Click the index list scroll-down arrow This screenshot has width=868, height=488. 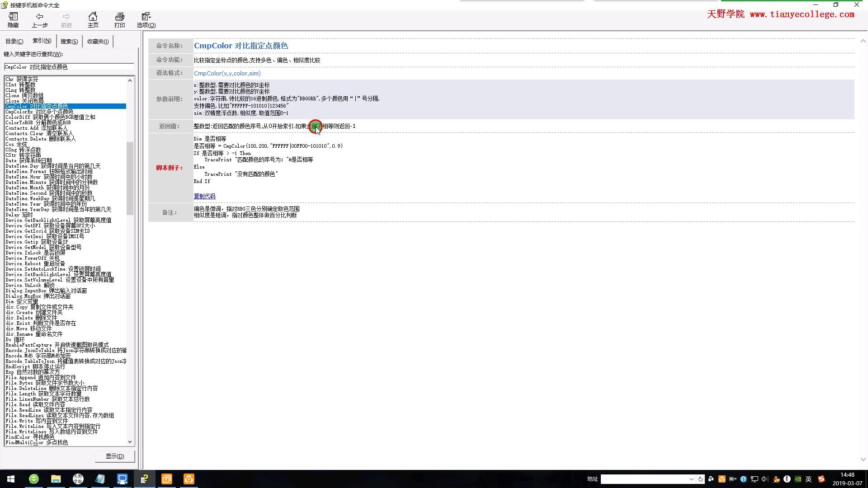(x=130, y=442)
